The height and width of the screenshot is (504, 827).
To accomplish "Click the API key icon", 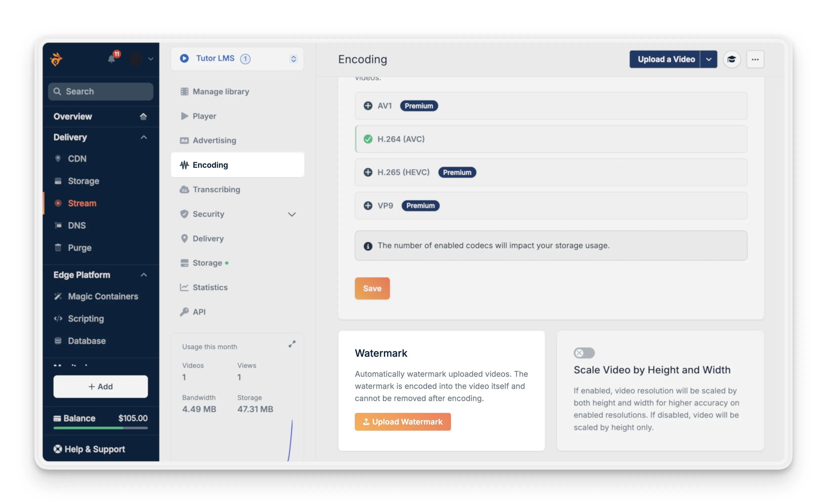I will tap(184, 311).
